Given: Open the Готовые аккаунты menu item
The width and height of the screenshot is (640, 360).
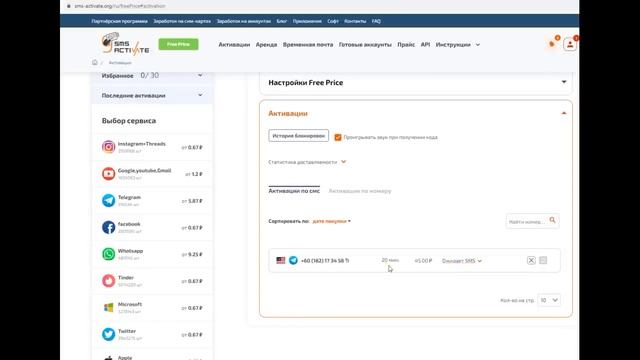Looking at the screenshot, I should tap(365, 44).
